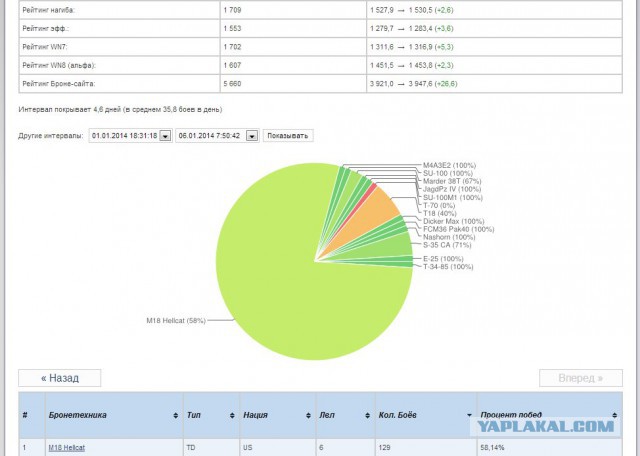This screenshot has width=640, height=456.
Task: Open the end date dropdown 06.01.2014
Action: tap(252, 136)
